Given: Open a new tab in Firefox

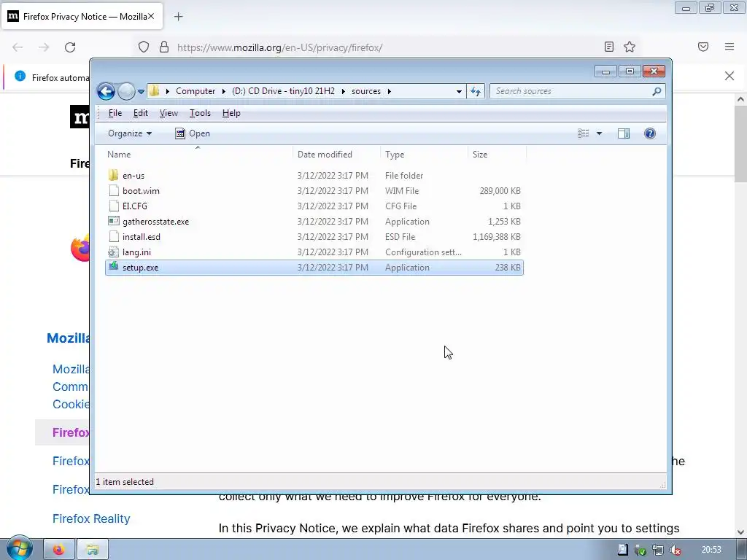Looking at the screenshot, I should [178, 17].
